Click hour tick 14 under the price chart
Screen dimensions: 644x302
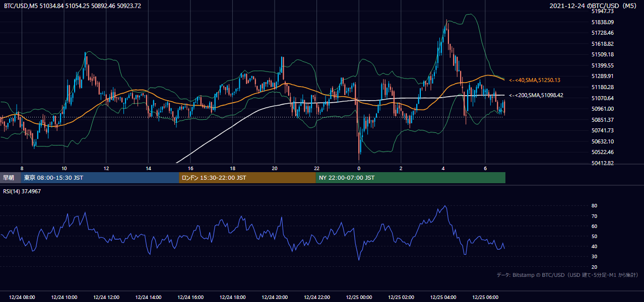[148, 168]
